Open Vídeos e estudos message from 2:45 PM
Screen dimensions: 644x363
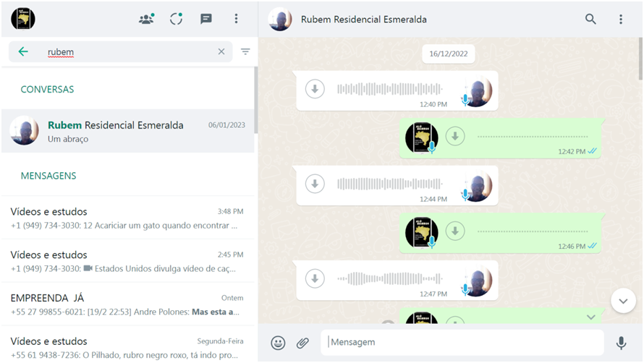(128, 261)
